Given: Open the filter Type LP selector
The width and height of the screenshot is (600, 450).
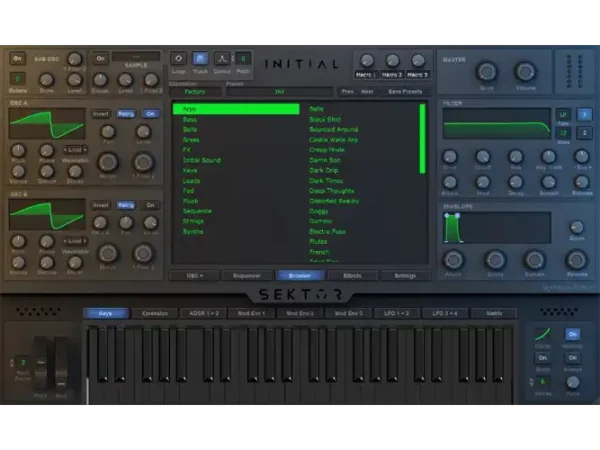Looking at the screenshot, I should click(x=563, y=114).
